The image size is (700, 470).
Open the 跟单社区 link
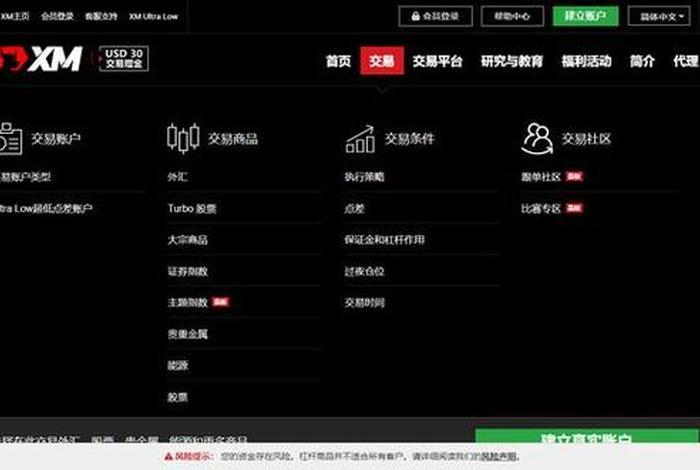point(541,177)
